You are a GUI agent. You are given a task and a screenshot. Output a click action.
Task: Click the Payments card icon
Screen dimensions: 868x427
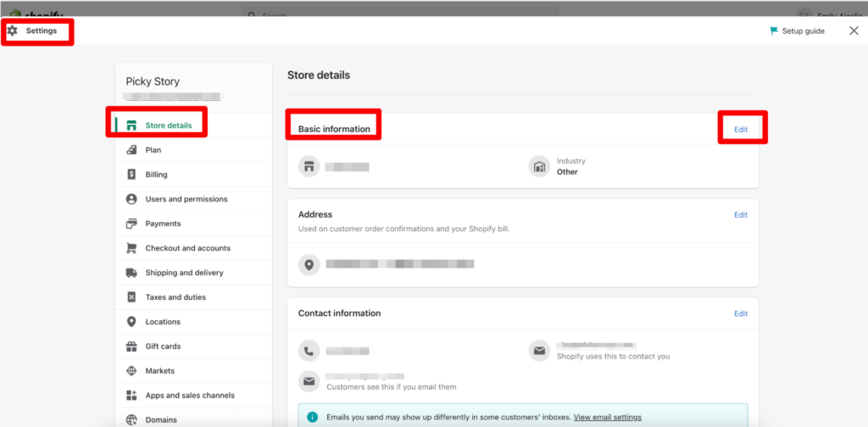point(131,224)
